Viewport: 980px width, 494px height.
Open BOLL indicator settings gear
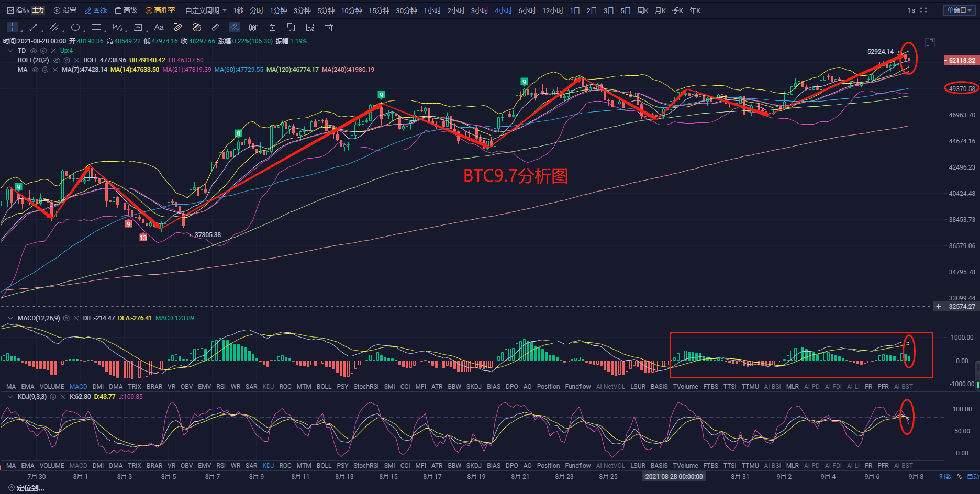[66, 60]
